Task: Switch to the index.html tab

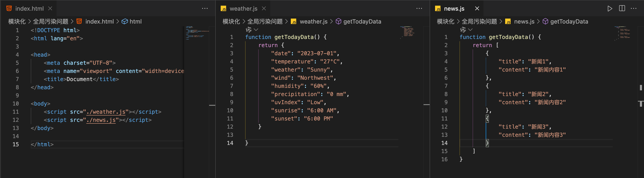Action: [29, 9]
